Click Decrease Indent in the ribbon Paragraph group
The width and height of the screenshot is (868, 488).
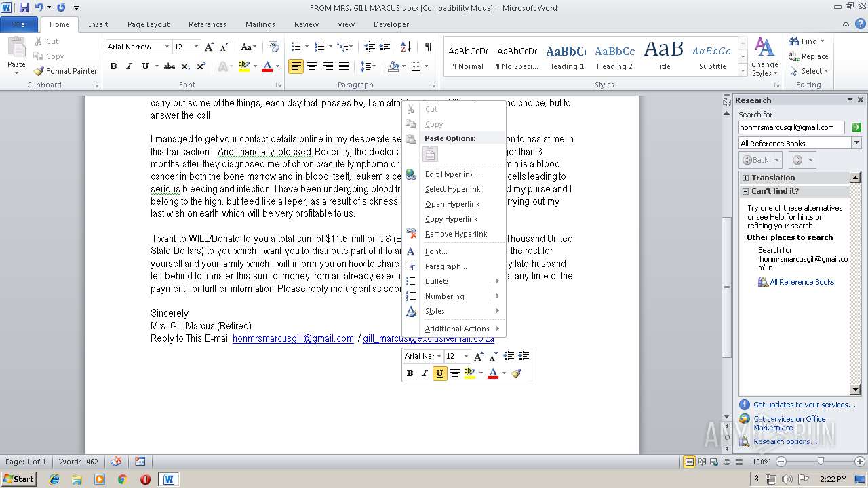tap(370, 47)
